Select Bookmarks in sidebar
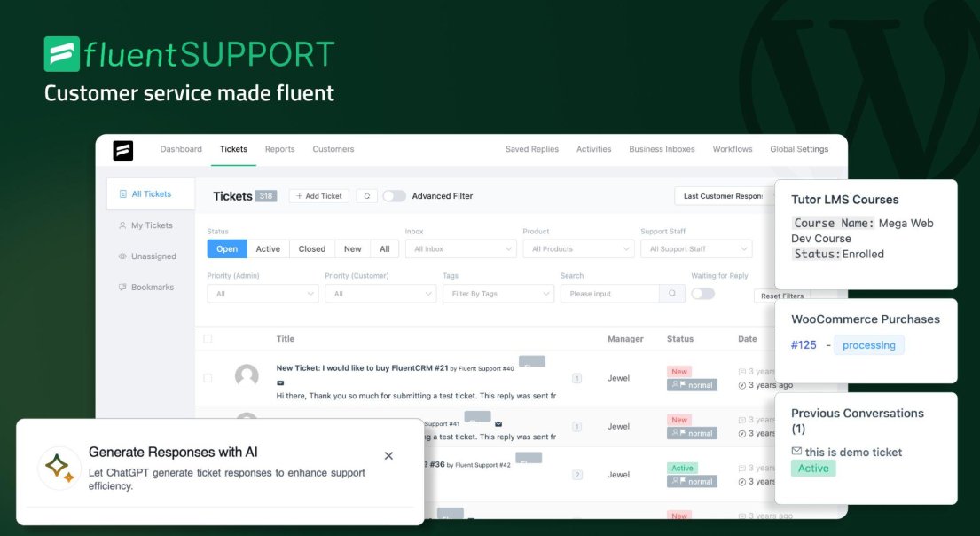The width and height of the screenshot is (980, 536). tap(152, 287)
